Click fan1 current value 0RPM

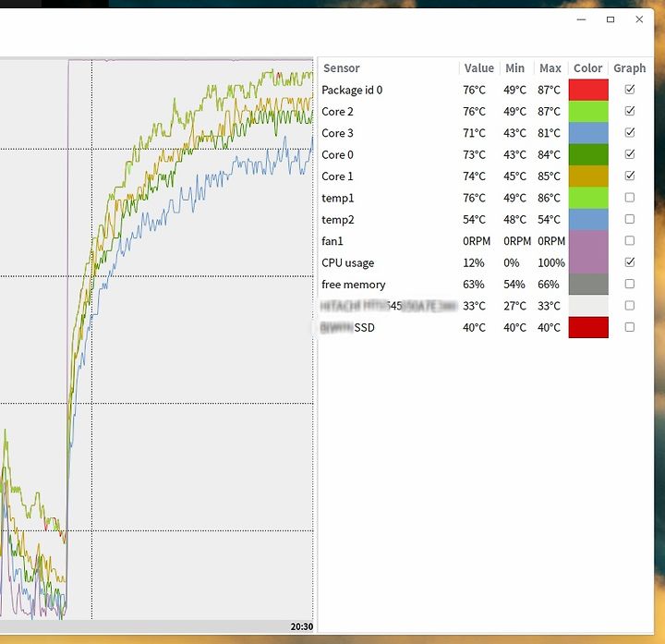477,241
